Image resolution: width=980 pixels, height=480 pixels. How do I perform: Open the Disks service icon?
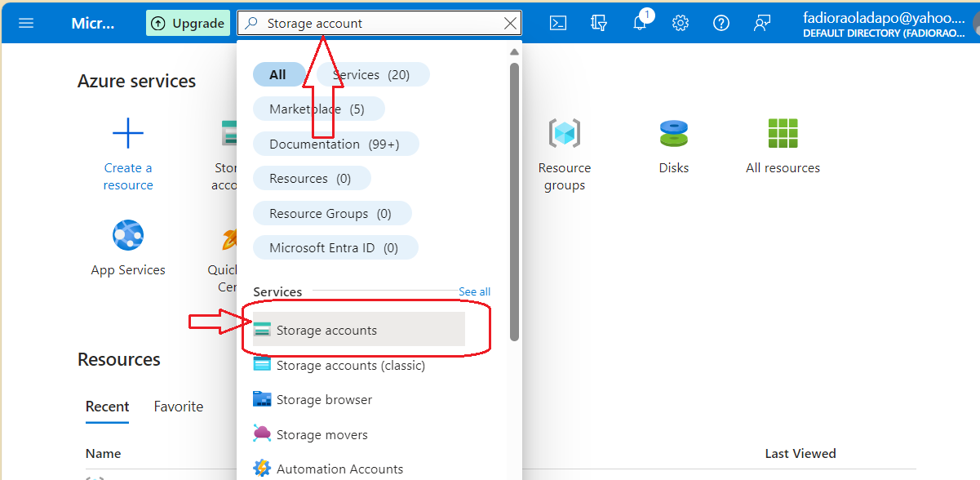[674, 133]
